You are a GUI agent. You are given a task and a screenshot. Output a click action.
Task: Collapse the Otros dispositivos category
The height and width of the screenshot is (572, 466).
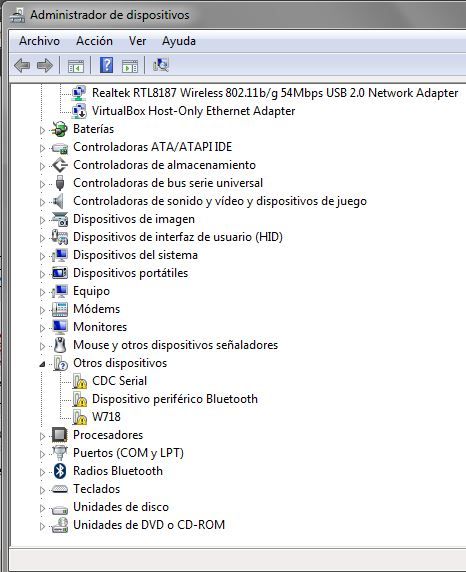(42, 364)
